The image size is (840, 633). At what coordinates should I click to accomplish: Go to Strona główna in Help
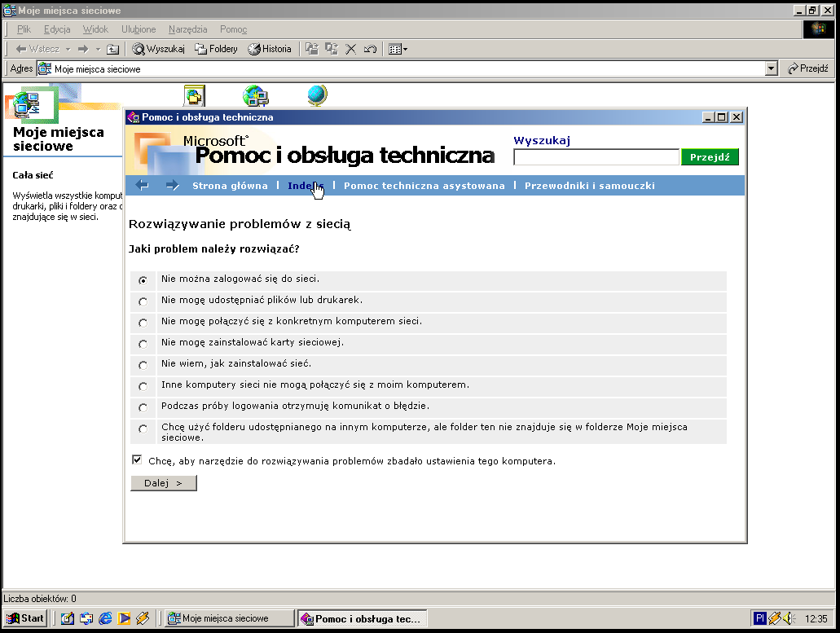(x=230, y=186)
